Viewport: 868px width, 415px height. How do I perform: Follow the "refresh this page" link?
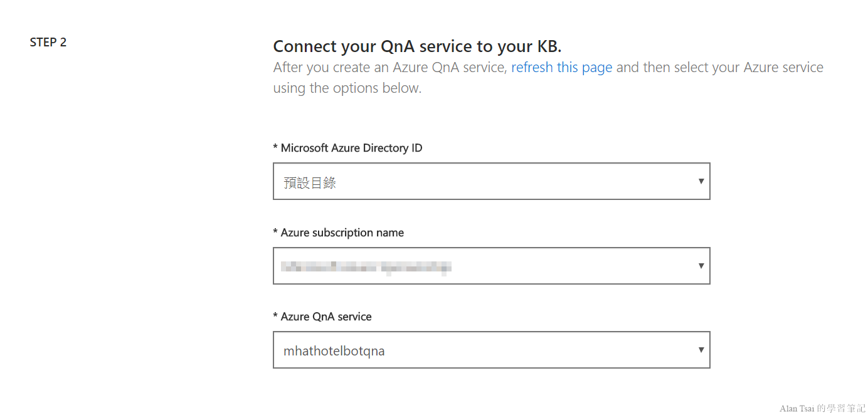click(x=561, y=68)
